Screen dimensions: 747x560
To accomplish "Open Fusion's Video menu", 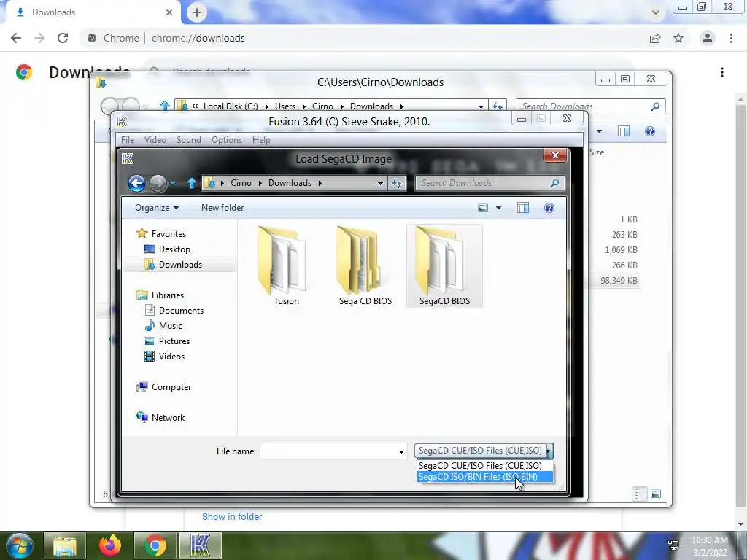I will (x=155, y=140).
